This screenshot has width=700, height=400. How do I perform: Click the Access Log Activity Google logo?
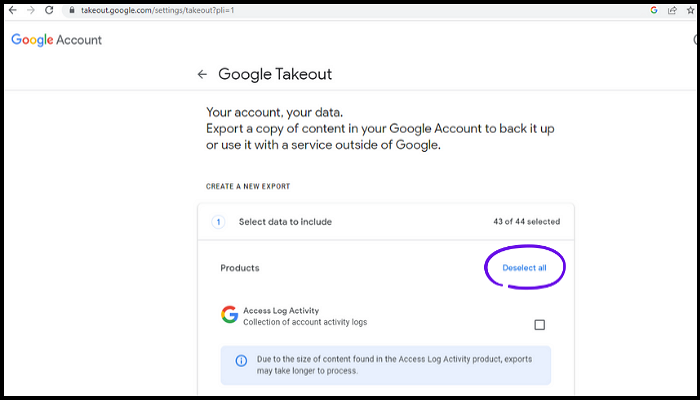click(x=229, y=315)
